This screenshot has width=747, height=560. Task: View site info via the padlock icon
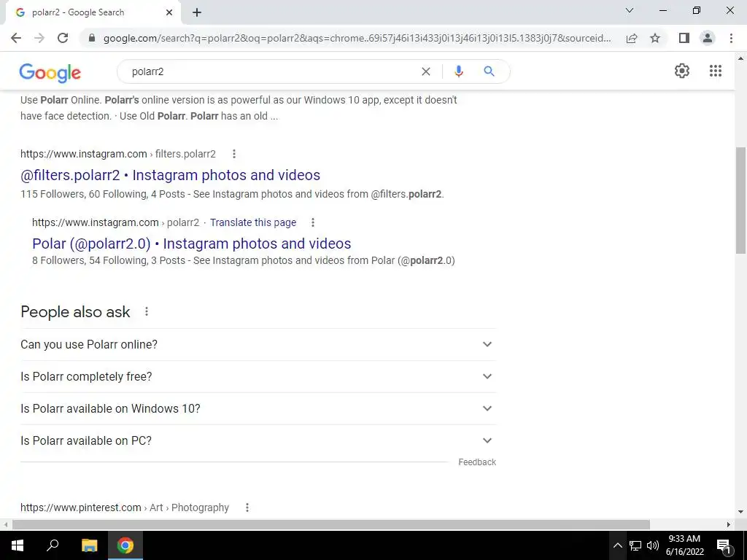click(x=92, y=38)
